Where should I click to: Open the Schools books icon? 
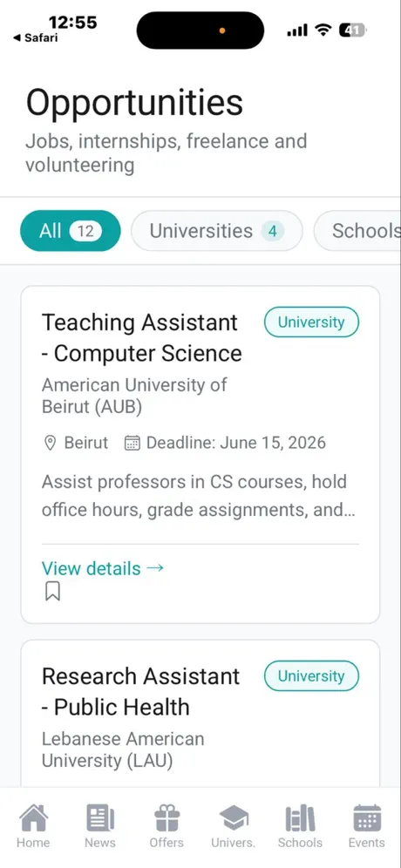click(x=300, y=818)
